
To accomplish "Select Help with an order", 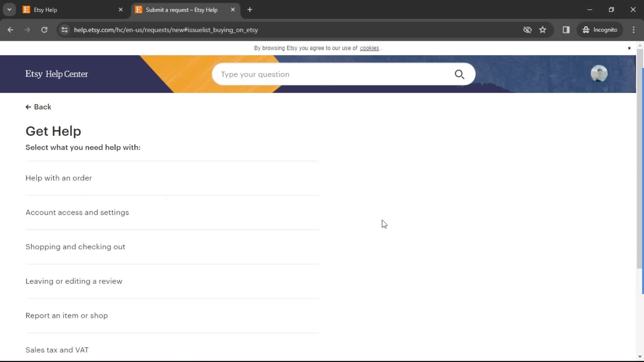I will click(172, 178).
